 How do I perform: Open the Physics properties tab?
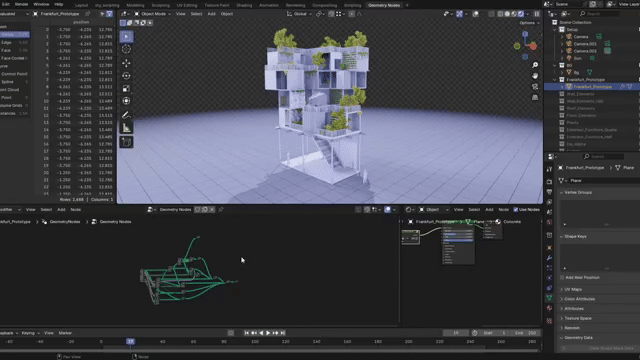tap(549, 278)
